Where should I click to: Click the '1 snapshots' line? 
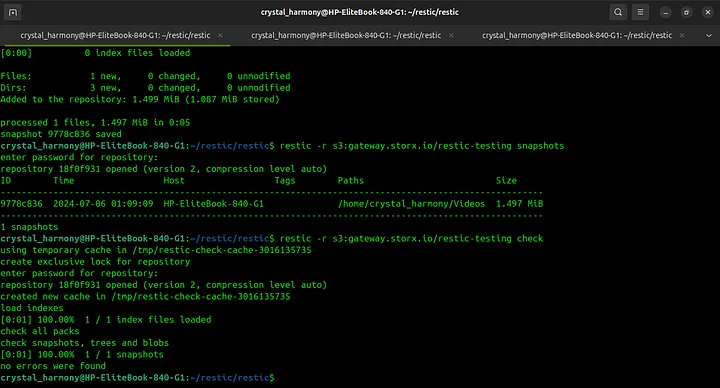(x=29, y=227)
